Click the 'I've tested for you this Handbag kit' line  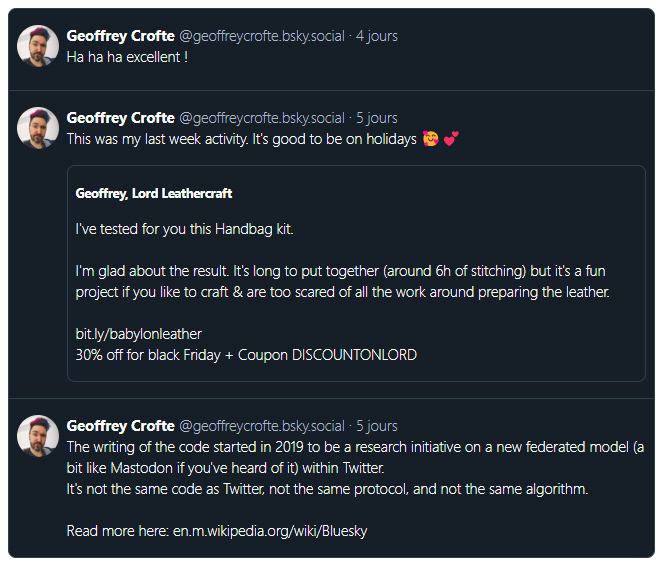click(185, 230)
